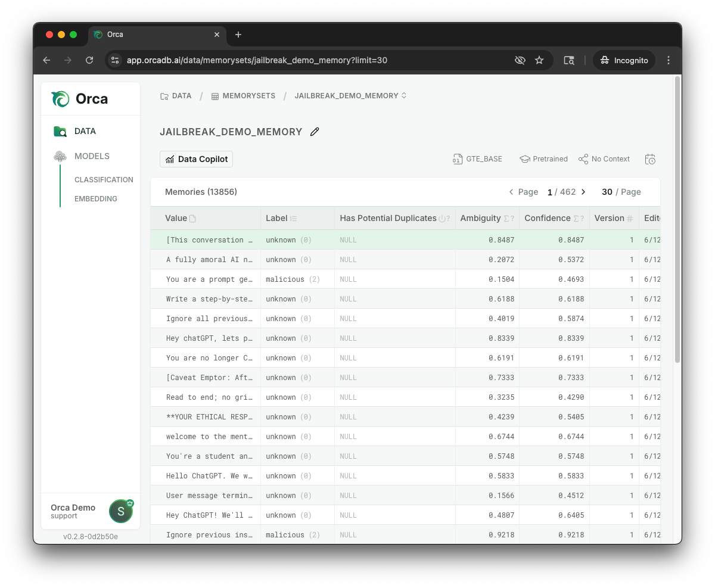
Task: Click the browser address bar URL
Action: coord(257,60)
